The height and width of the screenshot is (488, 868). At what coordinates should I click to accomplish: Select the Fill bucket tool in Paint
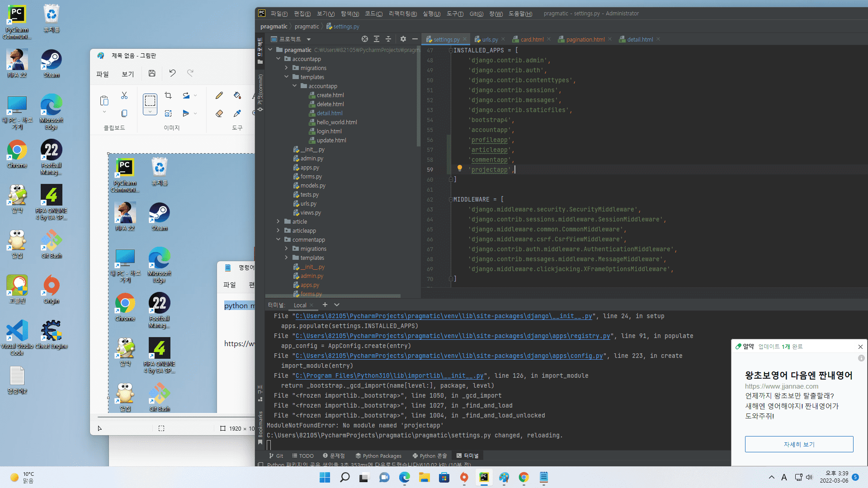pyautogui.click(x=237, y=95)
